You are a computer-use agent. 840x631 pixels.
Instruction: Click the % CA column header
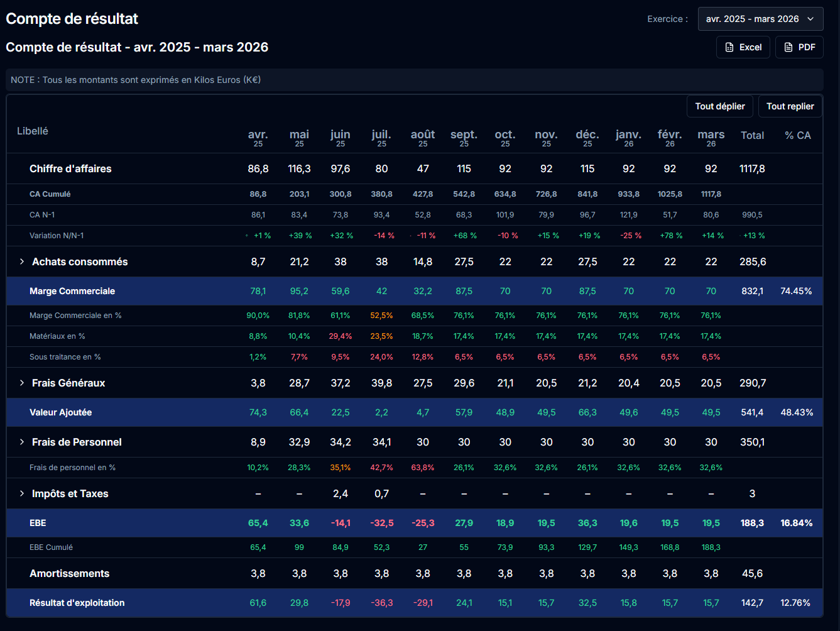pyautogui.click(x=797, y=135)
